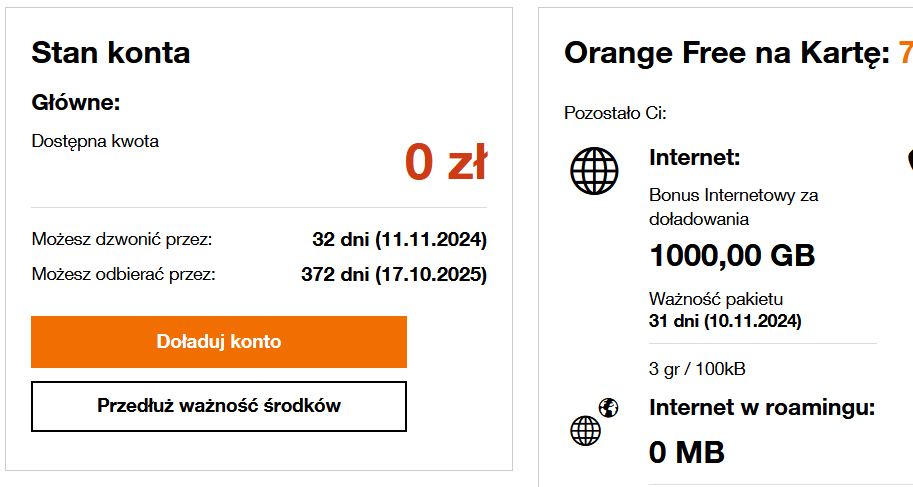This screenshot has height=487, width=913.
Task: Click Przedłuż ważność środków button
Action: click(219, 406)
